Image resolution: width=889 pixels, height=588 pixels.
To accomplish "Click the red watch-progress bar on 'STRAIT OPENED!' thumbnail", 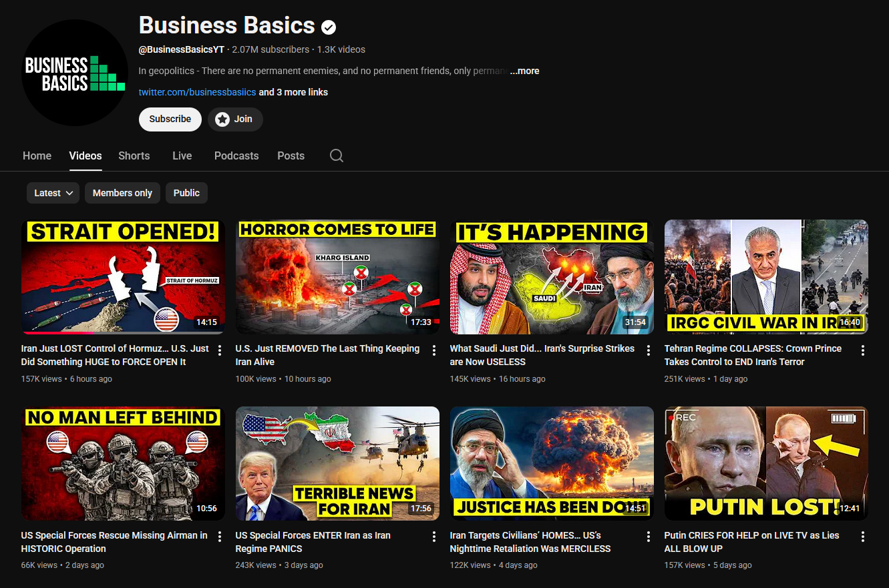I will [x=59, y=332].
